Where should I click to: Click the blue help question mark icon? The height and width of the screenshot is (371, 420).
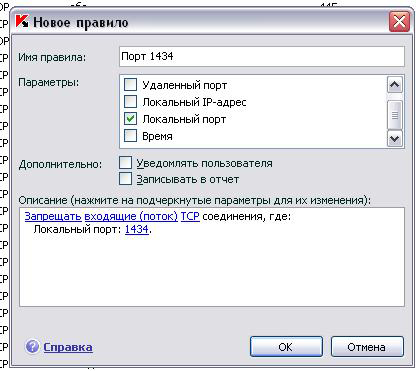tap(32, 347)
